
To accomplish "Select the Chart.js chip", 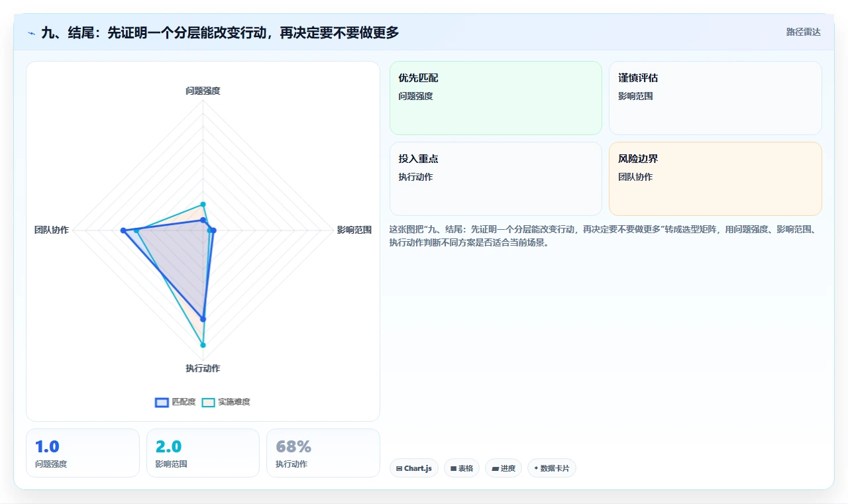I will click(x=414, y=468).
